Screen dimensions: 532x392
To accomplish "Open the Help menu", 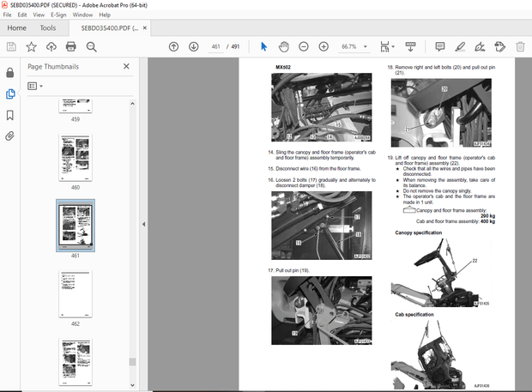I will tap(105, 15).
